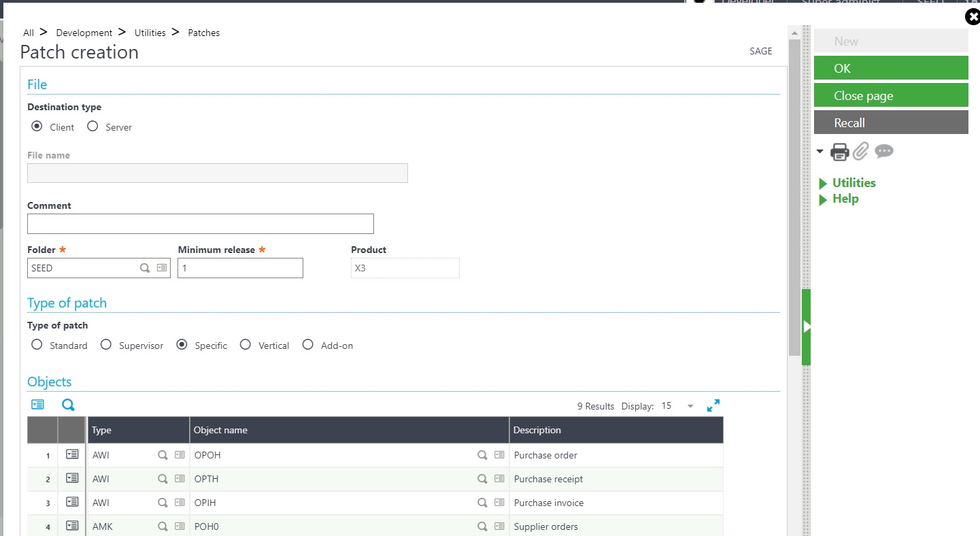Open comments with the speech bubble icon
This screenshot has width=980, height=536.
tap(883, 151)
